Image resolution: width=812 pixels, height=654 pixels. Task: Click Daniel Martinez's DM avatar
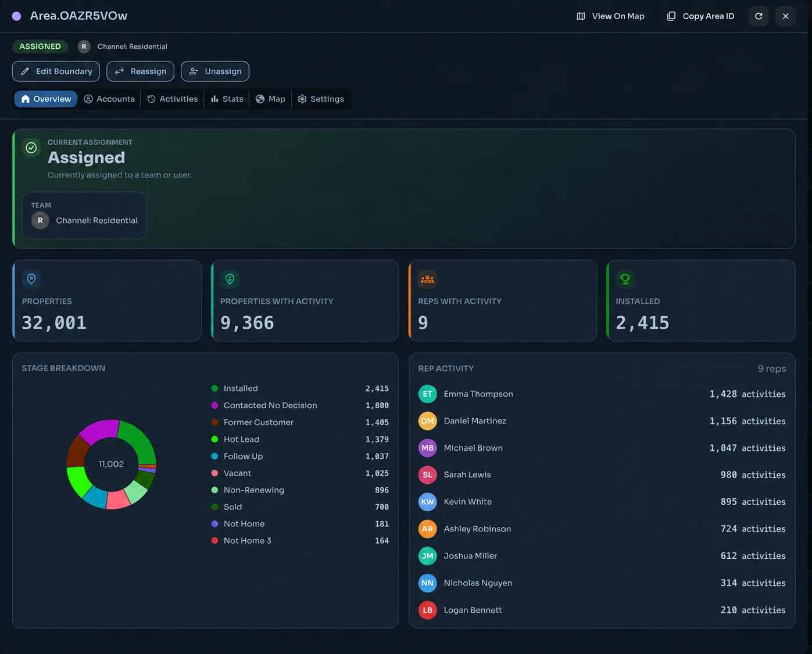click(428, 421)
